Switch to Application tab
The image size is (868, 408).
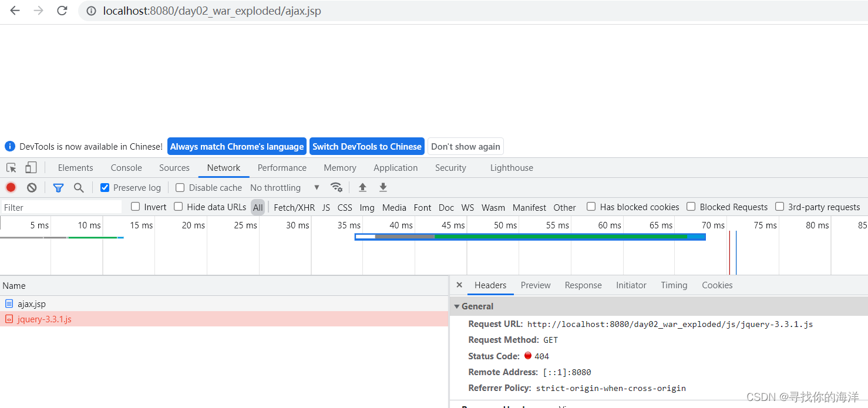[396, 168]
